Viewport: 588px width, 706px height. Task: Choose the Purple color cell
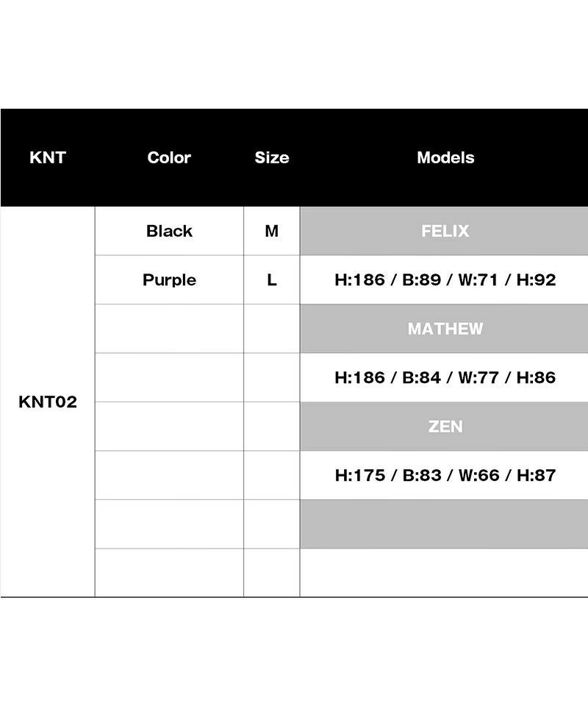[x=169, y=280]
